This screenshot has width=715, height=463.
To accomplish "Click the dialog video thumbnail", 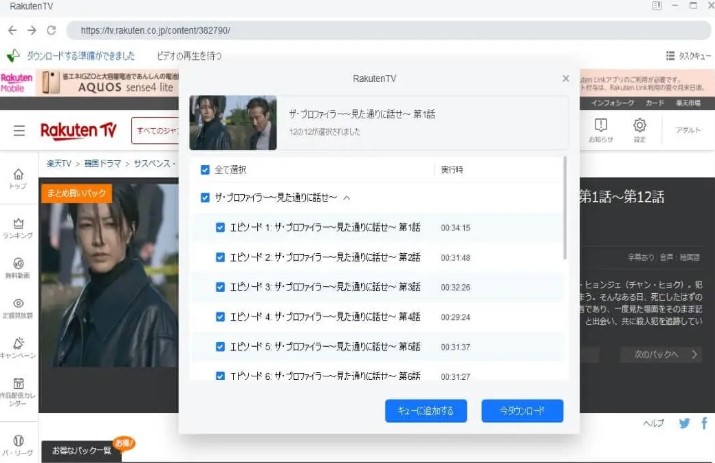I will pyautogui.click(x=233, y=122).
